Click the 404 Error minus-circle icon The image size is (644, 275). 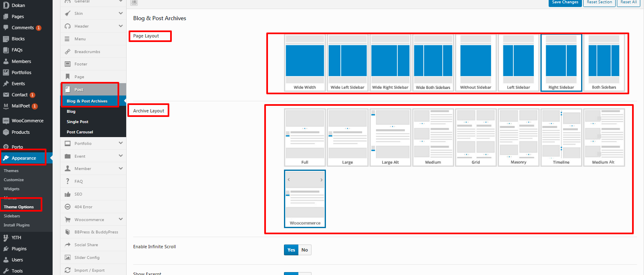click(67, 207)
